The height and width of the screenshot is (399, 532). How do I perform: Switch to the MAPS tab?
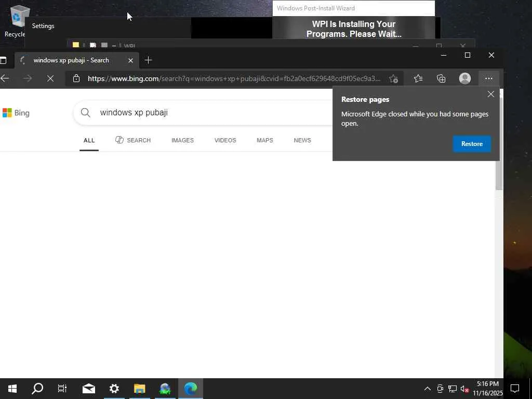point(265,140)
